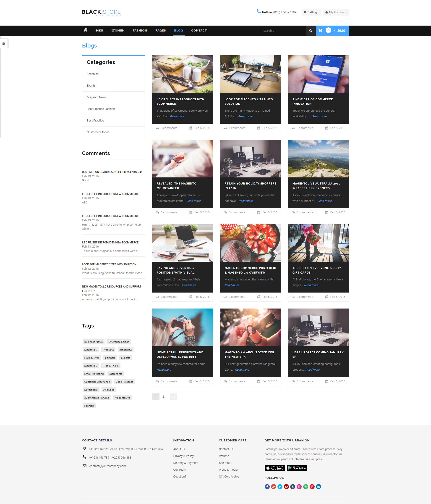Click the eCommerce Forums tag

[x=97, y=398]
